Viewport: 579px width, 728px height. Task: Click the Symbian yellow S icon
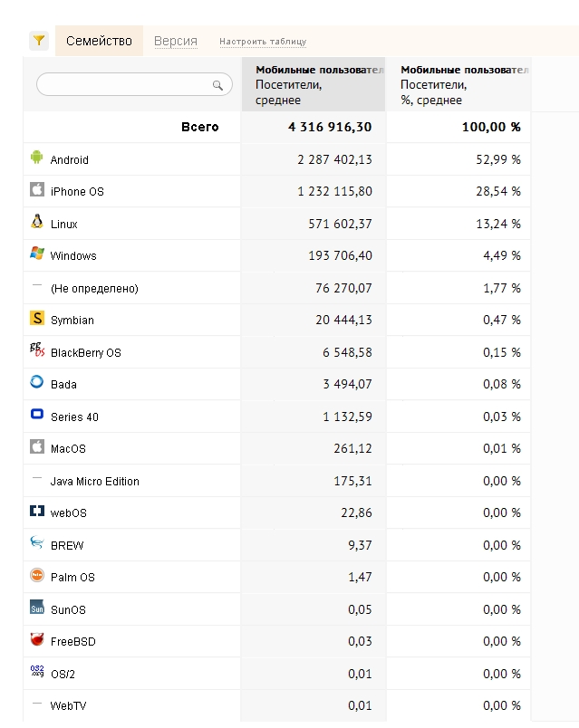[37, 318]
